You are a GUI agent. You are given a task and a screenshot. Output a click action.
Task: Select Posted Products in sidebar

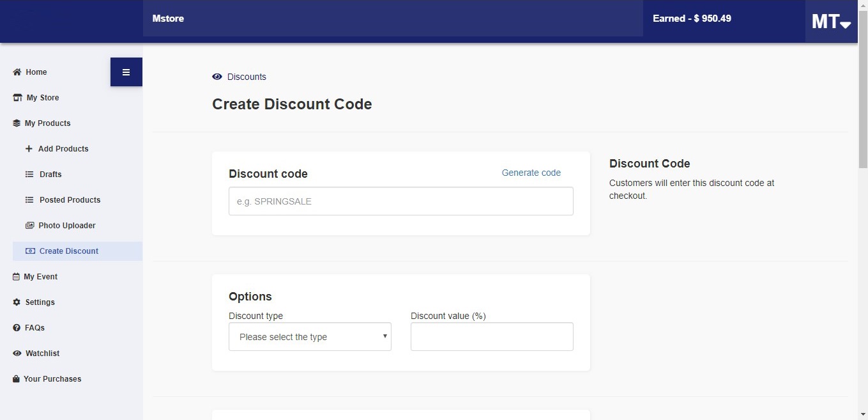[70, 200]
